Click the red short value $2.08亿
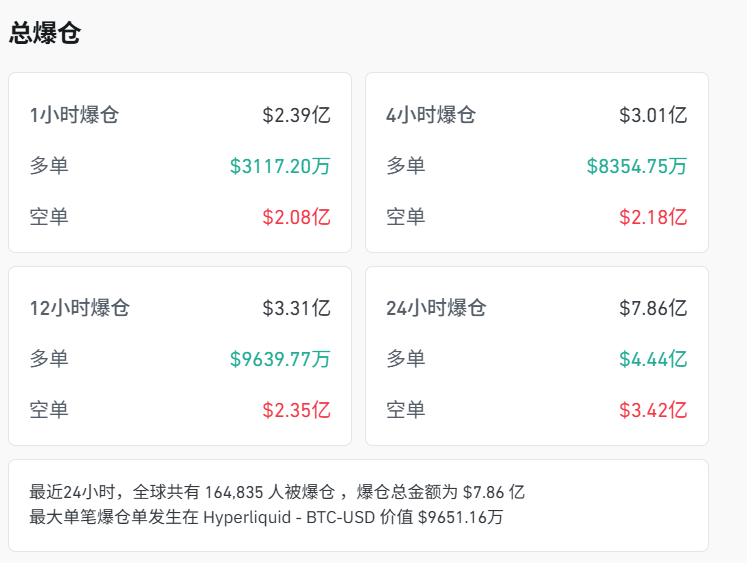The width and height of the screenshot is (747, 563). coord(296,217)
